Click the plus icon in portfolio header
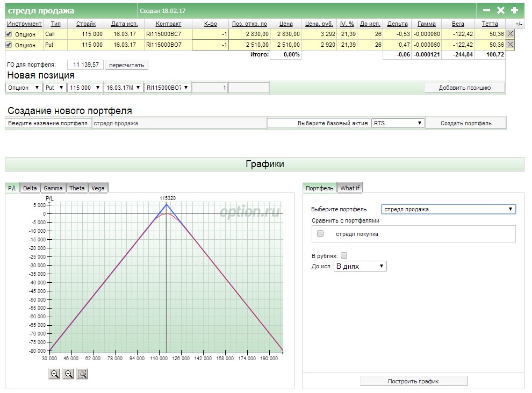The height and width of the screenshot is (393, 532). pos(514,10)
